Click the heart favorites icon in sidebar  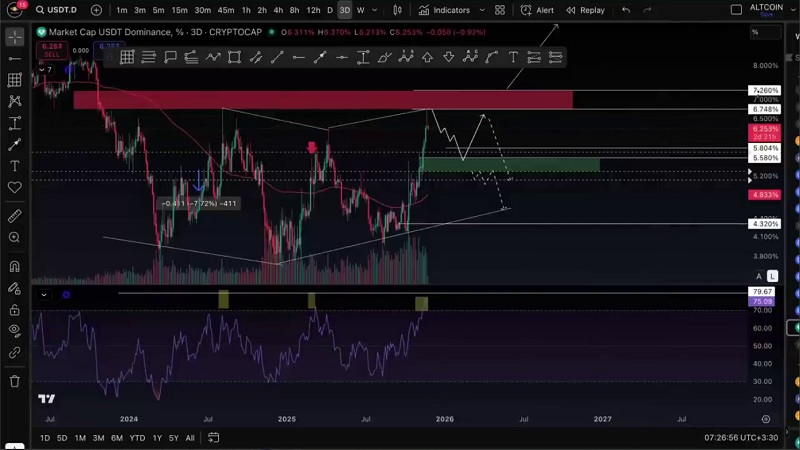pos(14,188)
